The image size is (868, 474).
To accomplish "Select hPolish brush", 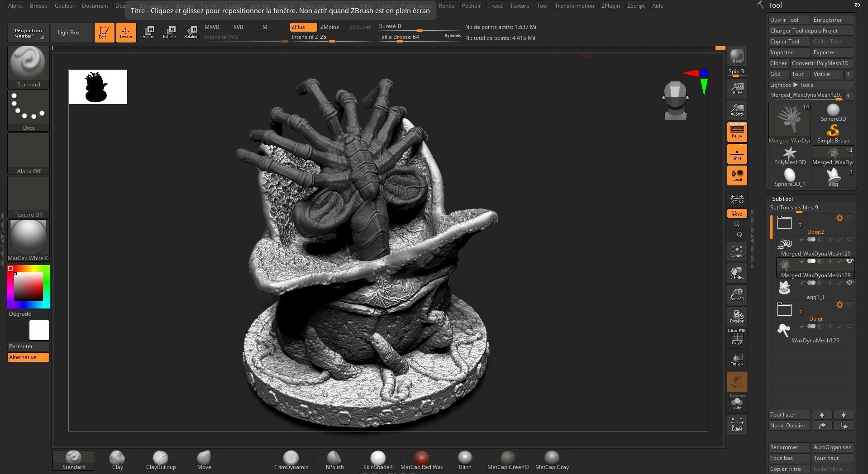I will [334, 460].
